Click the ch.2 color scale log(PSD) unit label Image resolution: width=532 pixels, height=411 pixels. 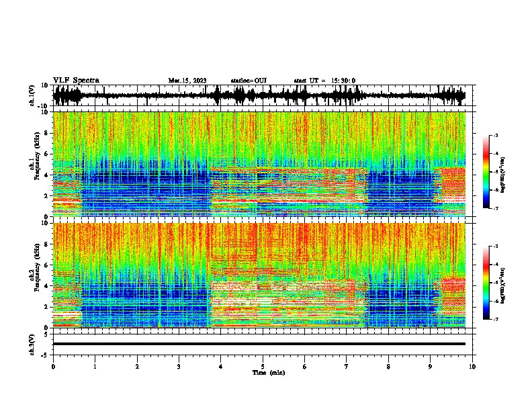[x=503, y=285]
